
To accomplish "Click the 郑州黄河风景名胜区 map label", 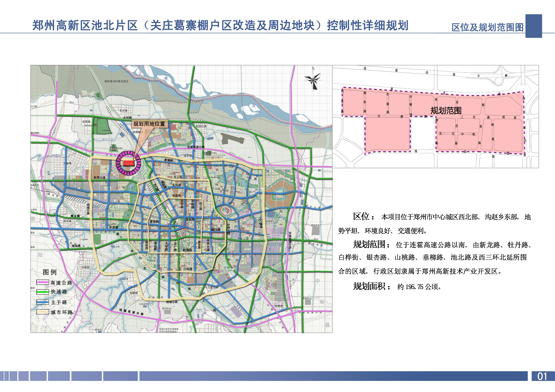I will pyautogui.click(x=116, y=81).
